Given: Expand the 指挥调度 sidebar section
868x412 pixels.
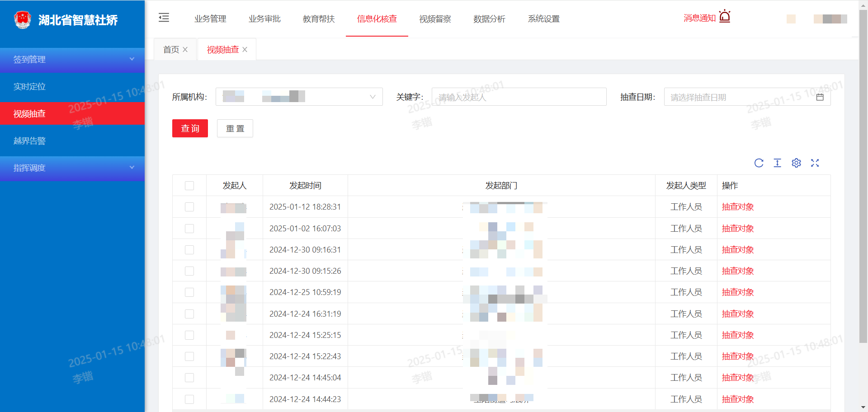Looking at the screenshot, I should click(72, 168).
